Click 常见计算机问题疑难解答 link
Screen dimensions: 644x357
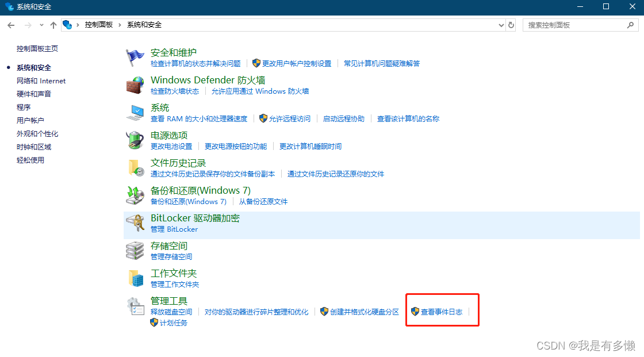pyautogui.click(x=382, y=64)
